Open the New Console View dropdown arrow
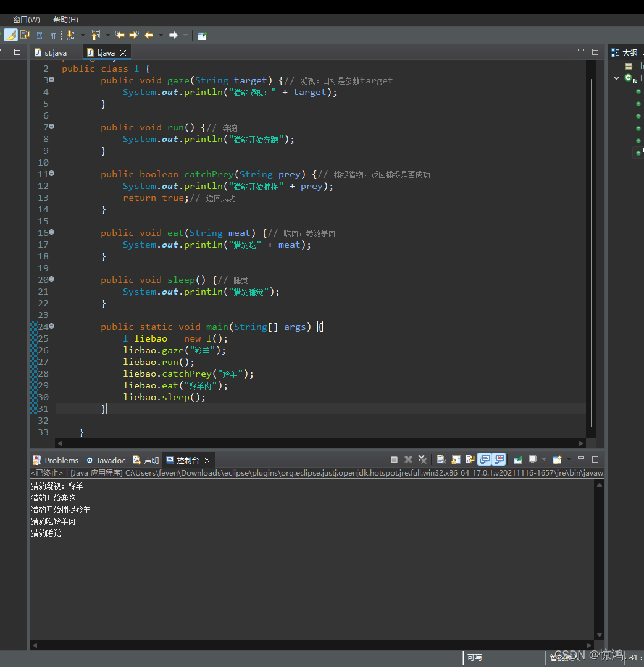 pyautogui.click(x=569, y=459)
